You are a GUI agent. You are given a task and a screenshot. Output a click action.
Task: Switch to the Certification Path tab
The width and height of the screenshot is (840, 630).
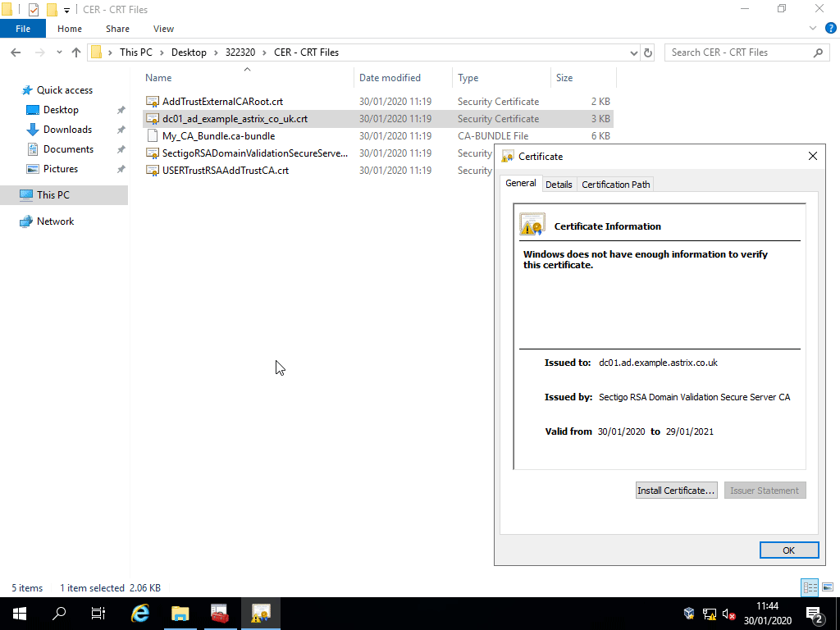click(x=615, y=184)
